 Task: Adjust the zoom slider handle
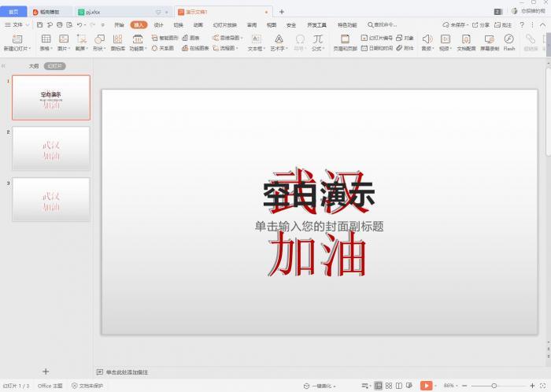click(x=494, y=386)
